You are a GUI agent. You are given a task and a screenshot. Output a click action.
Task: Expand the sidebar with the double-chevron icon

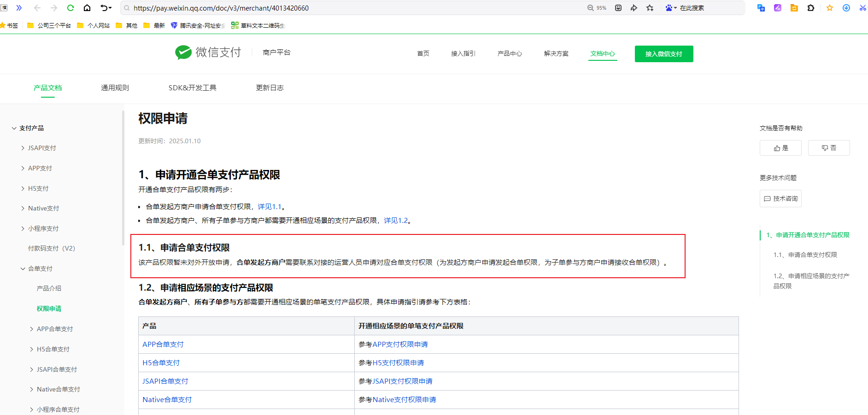tap(19, 8)
